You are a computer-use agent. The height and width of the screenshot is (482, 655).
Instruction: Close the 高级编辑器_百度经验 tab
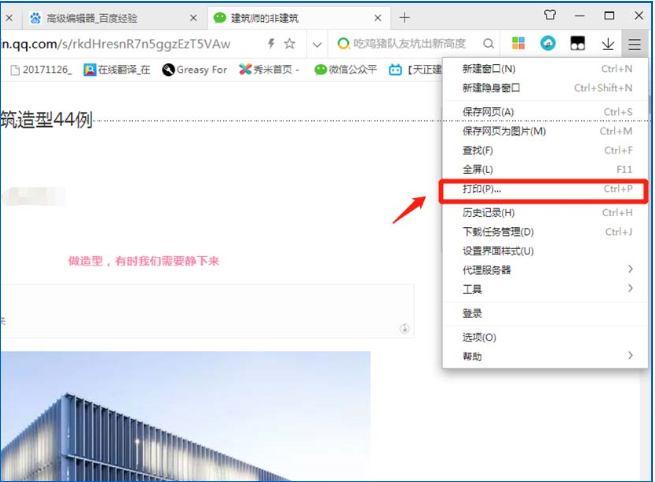click(193, 18)
